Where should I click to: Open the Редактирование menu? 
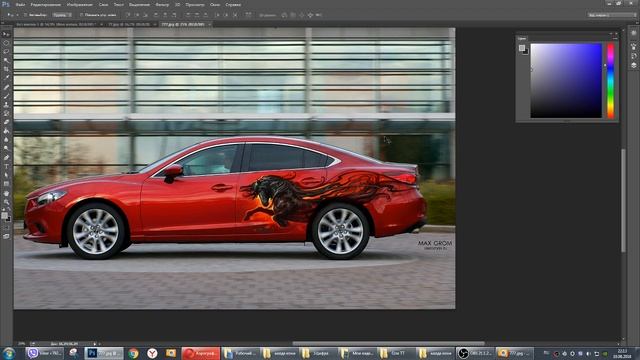(46, 4)
